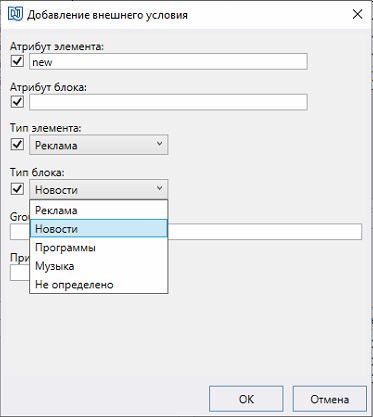
Task: Toggle the Тип блока checkbox
Action: (17, 189)
